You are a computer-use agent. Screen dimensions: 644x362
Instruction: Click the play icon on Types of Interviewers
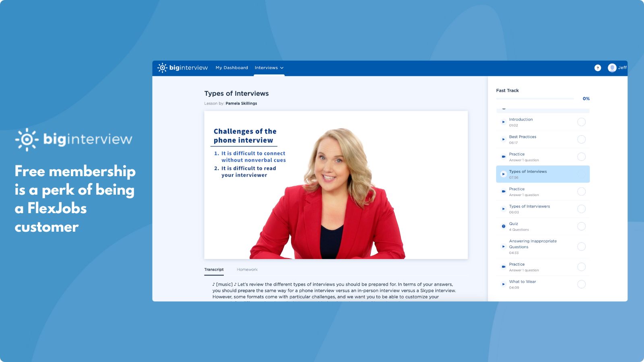[x=503, y=209]
